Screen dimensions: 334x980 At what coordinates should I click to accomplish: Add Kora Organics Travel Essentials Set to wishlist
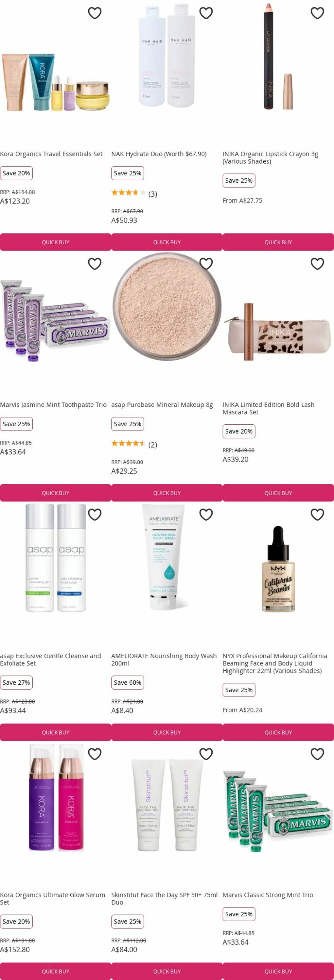click(x=95, y=13)
